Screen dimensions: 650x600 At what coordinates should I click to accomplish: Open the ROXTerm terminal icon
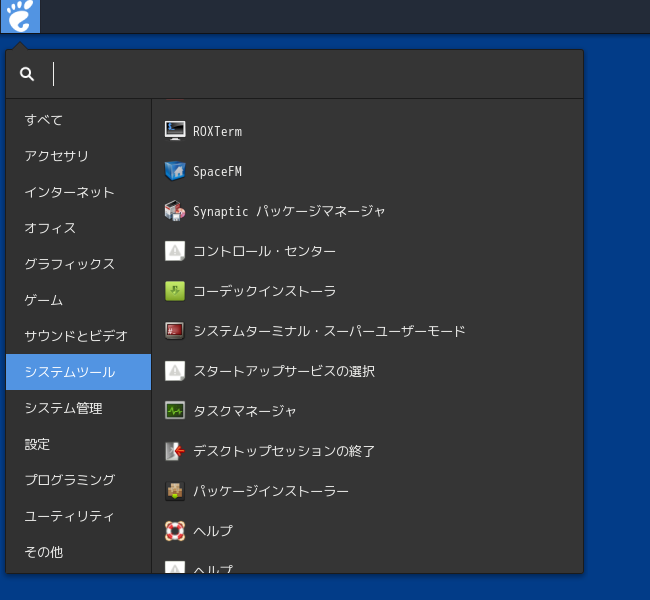(175, 131)
